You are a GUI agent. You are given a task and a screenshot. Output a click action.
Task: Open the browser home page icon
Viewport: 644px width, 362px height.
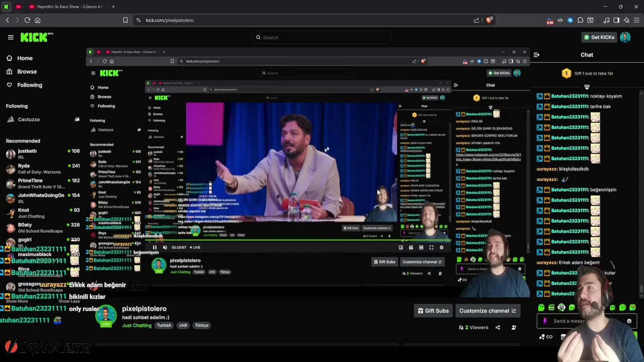point(37,20)
